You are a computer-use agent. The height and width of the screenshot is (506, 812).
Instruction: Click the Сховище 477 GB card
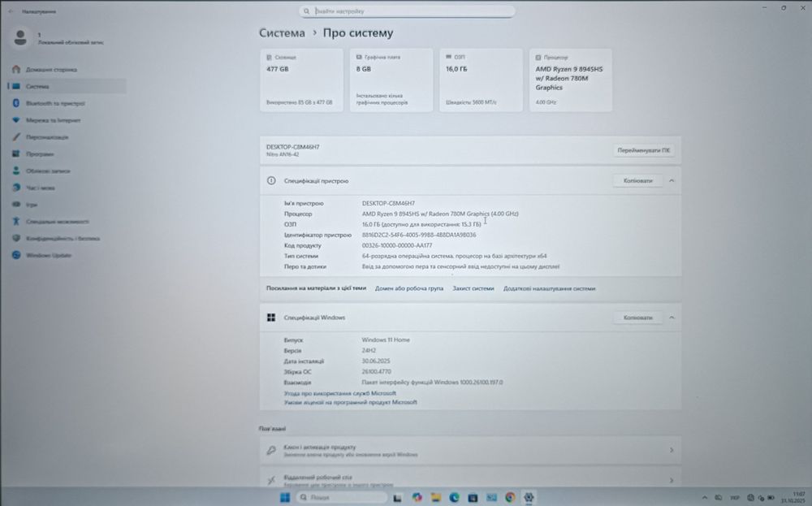[301, 80]
